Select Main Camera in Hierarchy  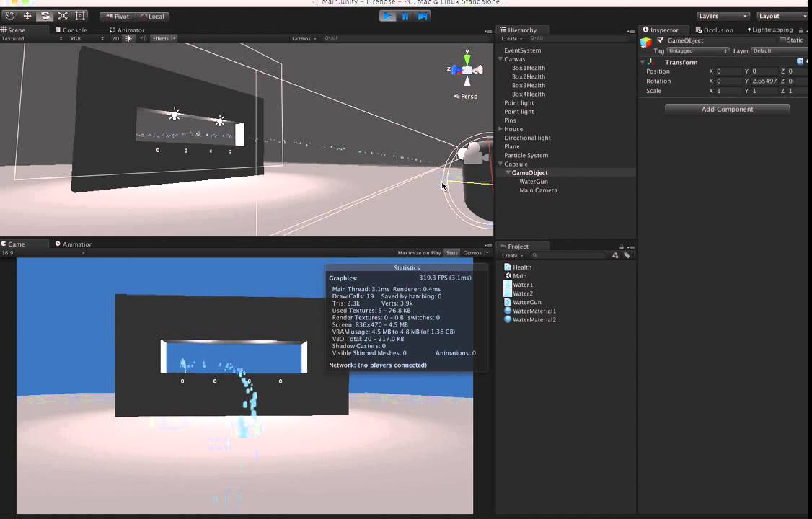(x=538, y=190)
